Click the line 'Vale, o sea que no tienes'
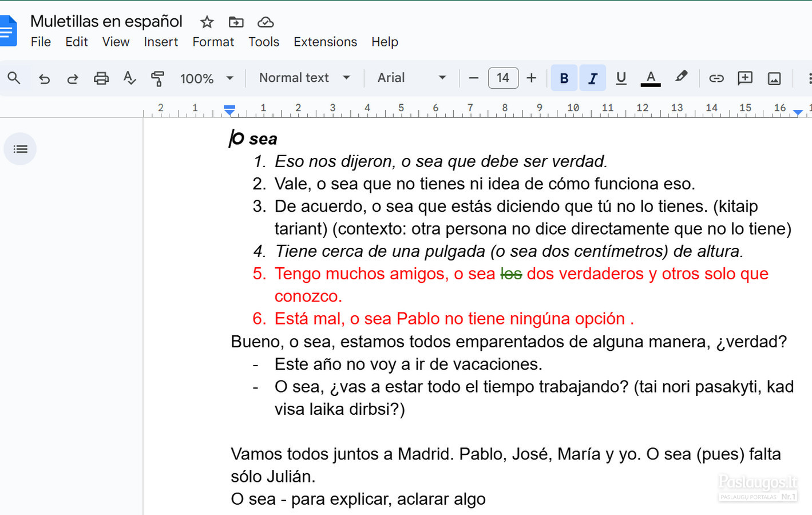Viewport: 812px width, 515px height. tap(485, 184)
